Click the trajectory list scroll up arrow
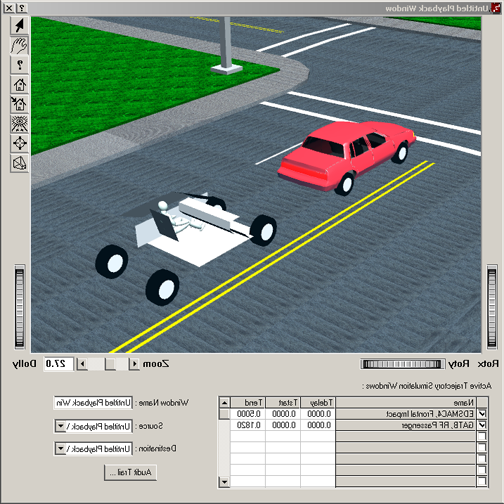This screenshot has width=504, height=504. (224, 403)
